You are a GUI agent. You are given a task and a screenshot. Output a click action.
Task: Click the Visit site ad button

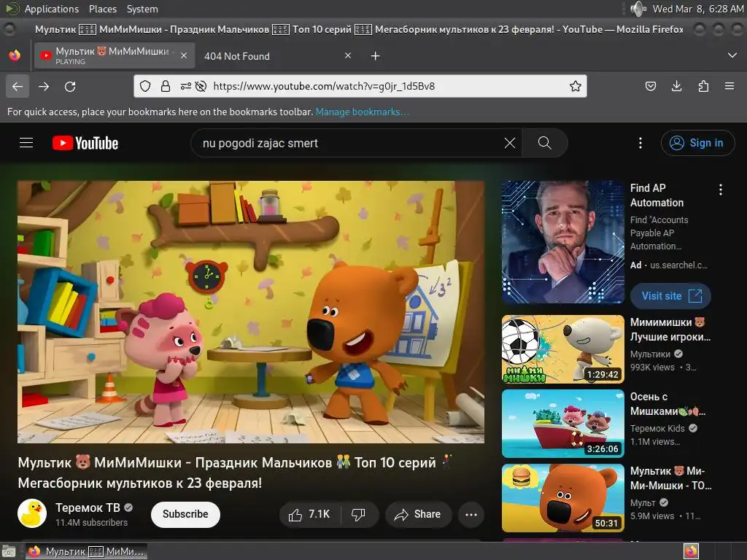(671, 296)
